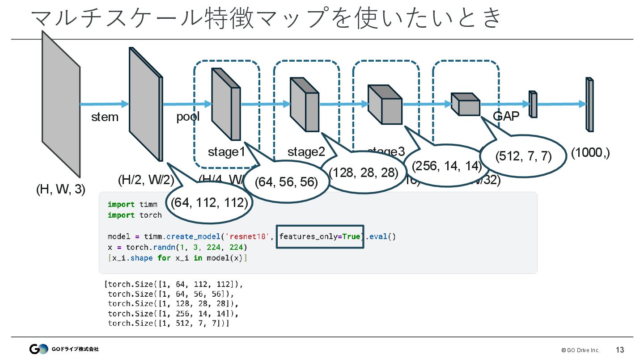Click the "(512, 7, 7)" speech bubble
644x362 pixels.
(x=523, y=156)
